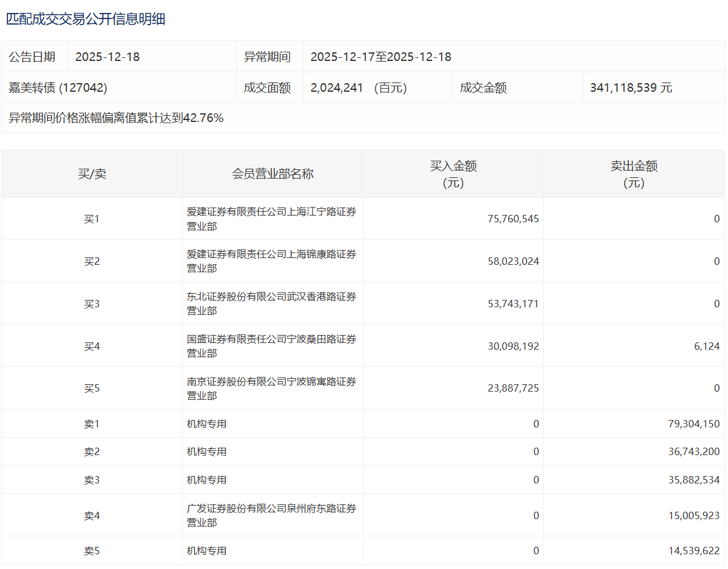728x569 pixels.
Task: Select 东北证券武汉香港路证券营业部 row name
Action: 271,304
